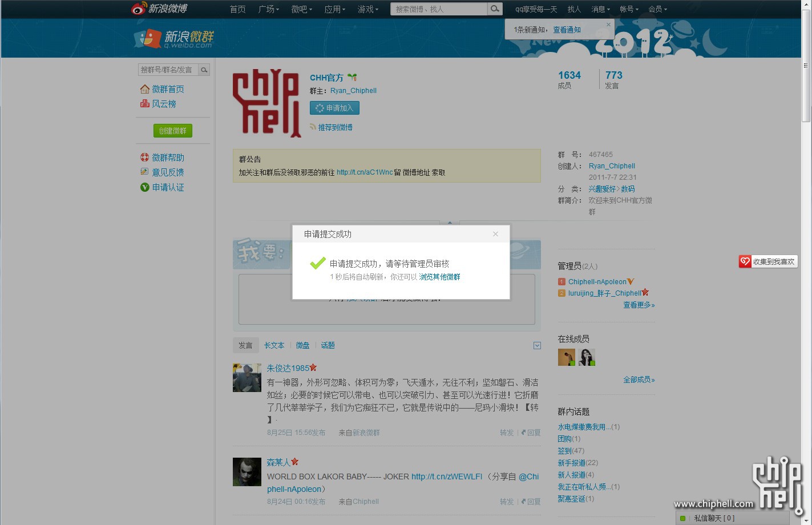Close the new notification popup
Viewport: 812px width, 525px height.
click(x=608, y=25)
